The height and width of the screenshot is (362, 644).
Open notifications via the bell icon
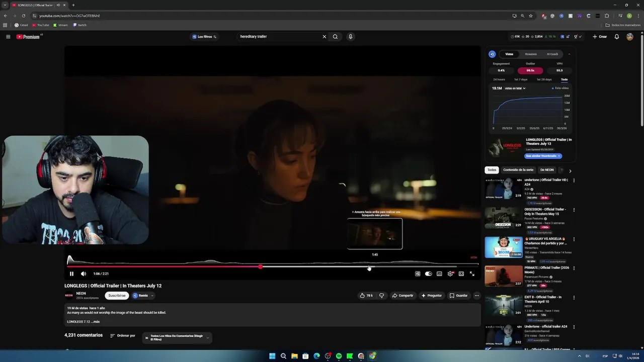pyautogui.click(x=617, y=37)
